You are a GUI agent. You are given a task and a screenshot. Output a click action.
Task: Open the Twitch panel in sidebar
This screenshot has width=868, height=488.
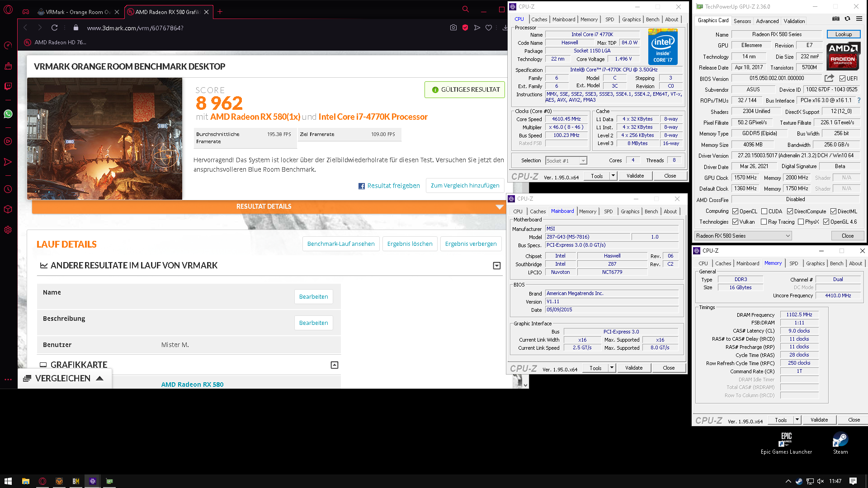[x=8, y=86]
